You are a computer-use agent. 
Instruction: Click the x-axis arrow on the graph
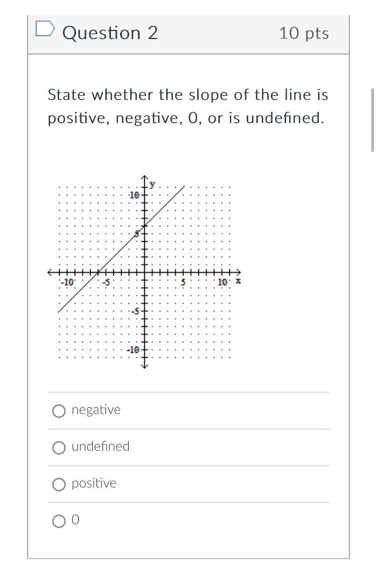(x=239, y=272)
